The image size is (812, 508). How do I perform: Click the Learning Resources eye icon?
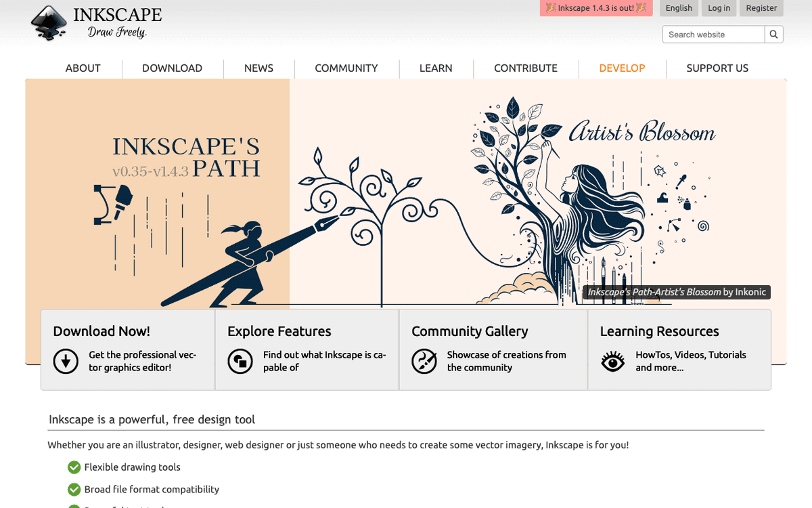click(x=612, y=362)
